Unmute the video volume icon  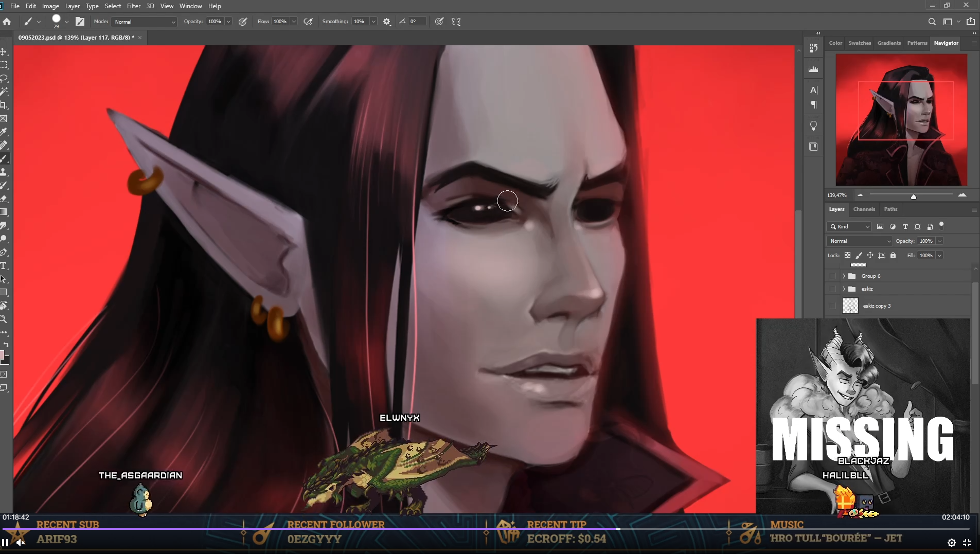click(x=21, y=543)
